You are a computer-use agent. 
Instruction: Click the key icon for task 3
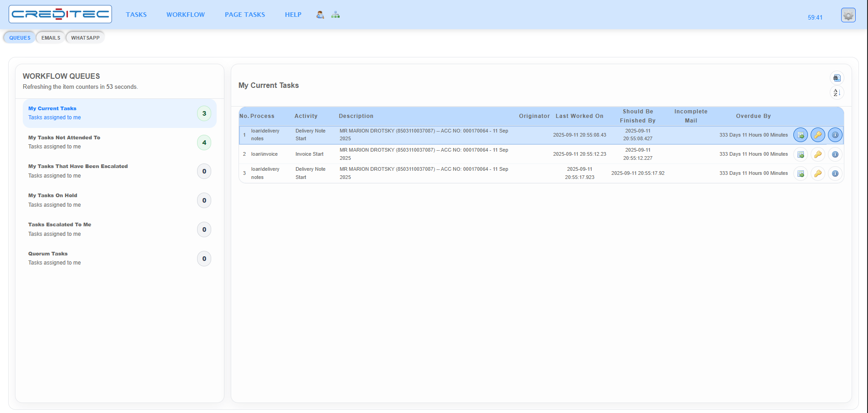[x=818, y=173]
